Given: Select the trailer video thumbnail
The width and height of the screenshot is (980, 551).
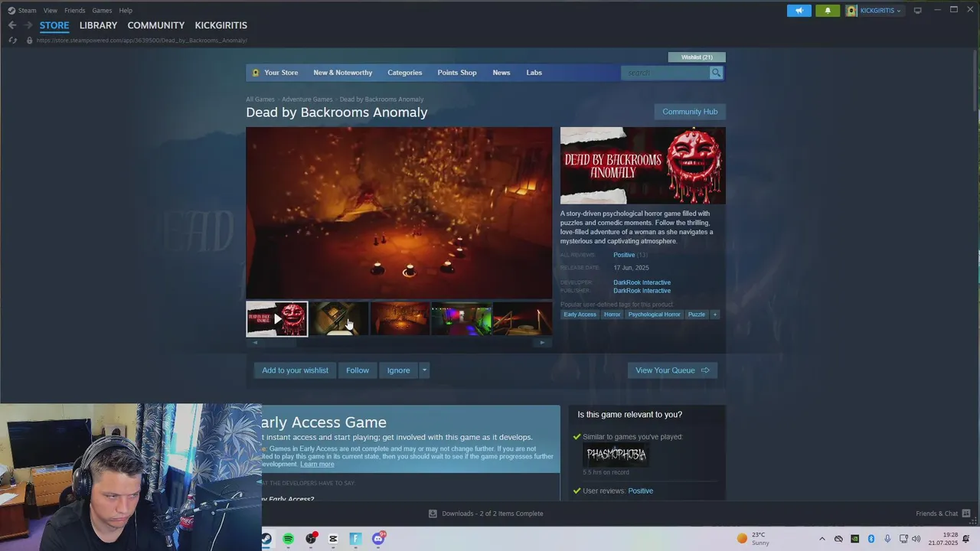Looking at the screenshot, I should click(x=277, y=319).
